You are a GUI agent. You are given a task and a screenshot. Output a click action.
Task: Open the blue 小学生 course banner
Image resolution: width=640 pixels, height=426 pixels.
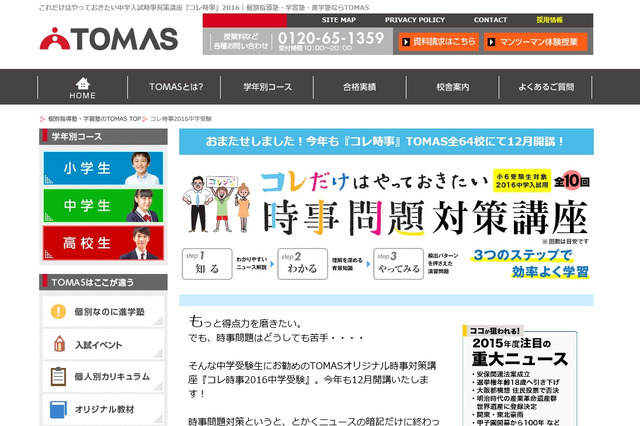(x=103, y=168)
